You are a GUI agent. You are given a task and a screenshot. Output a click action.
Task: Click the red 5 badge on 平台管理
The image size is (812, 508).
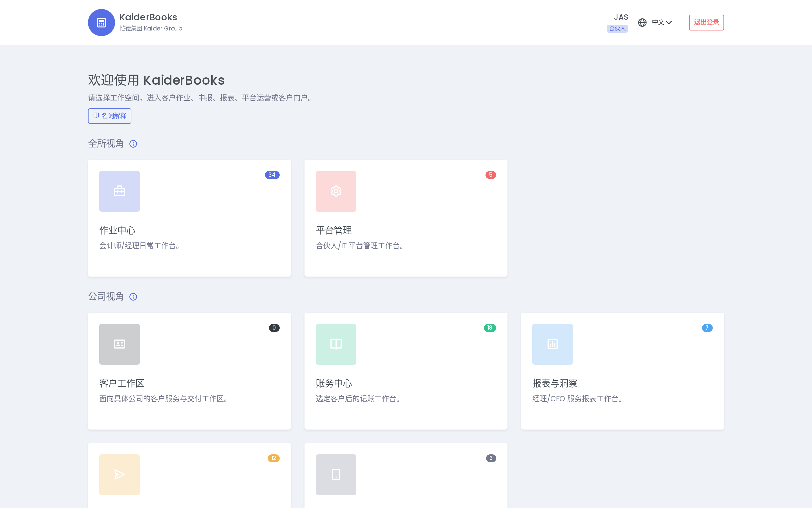(x=491, y=175)
